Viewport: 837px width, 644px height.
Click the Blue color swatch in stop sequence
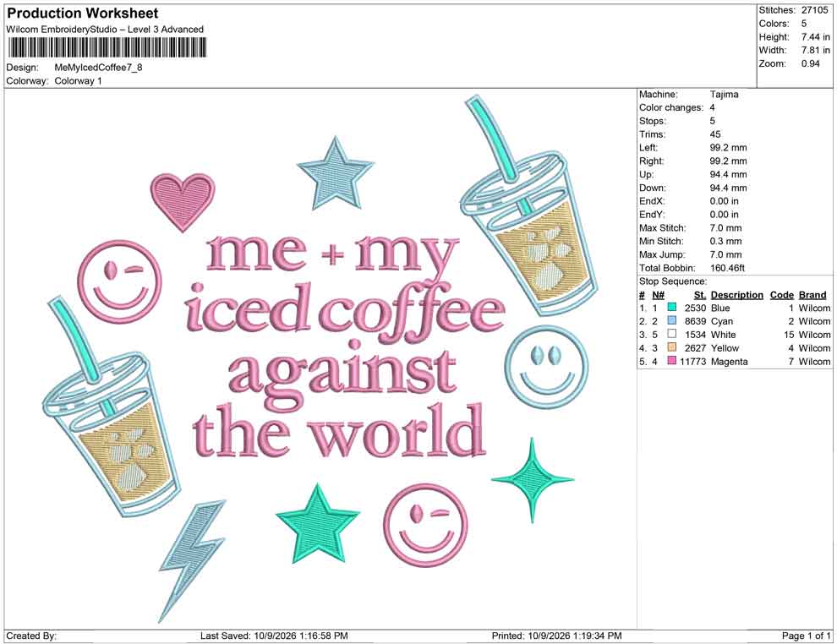(672, 308)
